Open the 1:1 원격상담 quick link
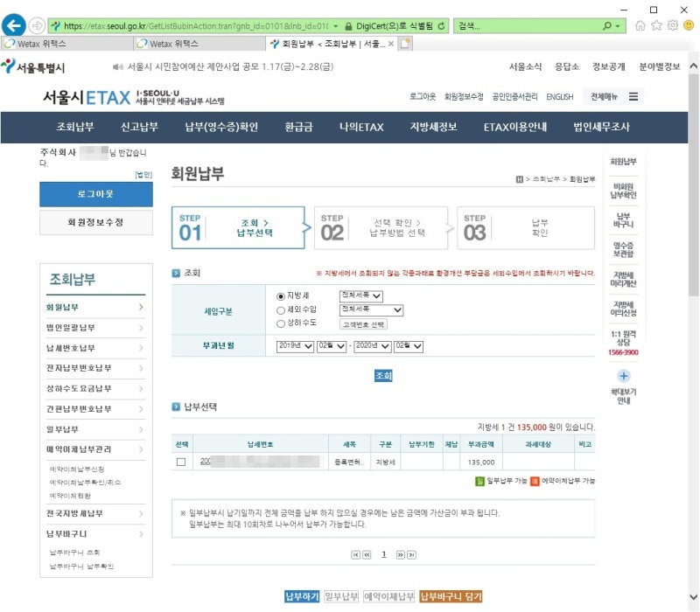Image resolution: width=700 pixels, height=612 pixels. 624,338
